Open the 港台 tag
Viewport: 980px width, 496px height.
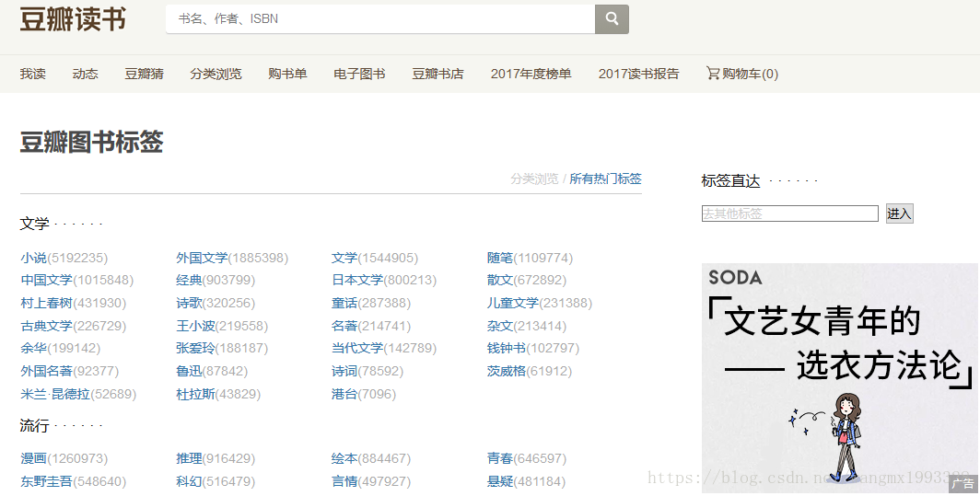point(344,394)
